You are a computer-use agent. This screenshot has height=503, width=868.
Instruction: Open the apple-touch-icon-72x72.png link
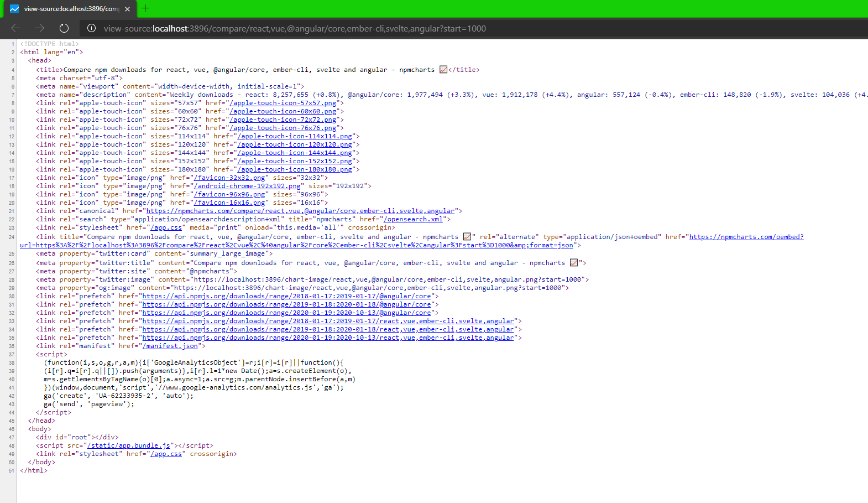[283, 120]
